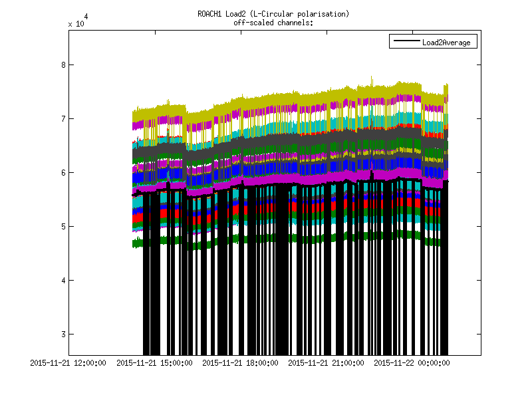
Task: Click the y-axis tick label 3
Action: [63, 334]
